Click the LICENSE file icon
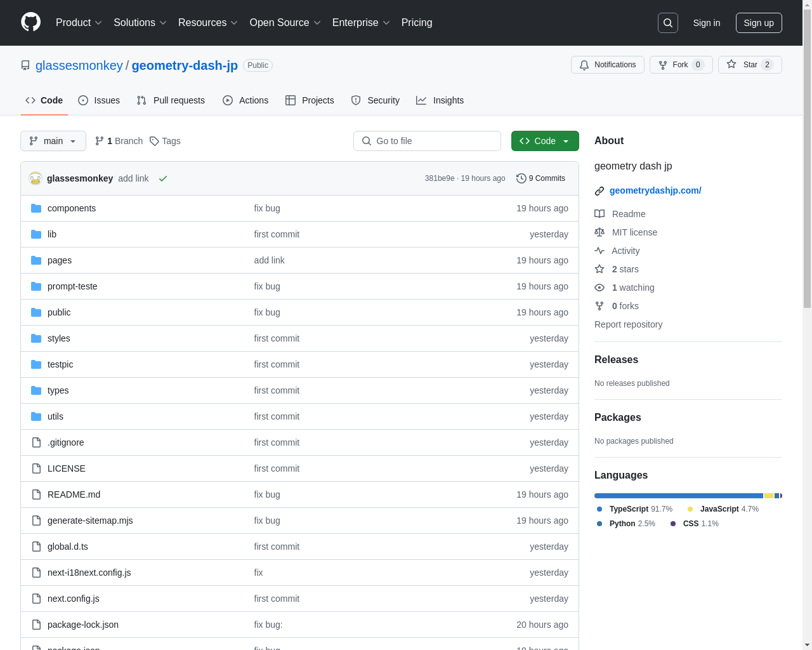The width and height of the screenshot is (812, 650). [36, 468]
